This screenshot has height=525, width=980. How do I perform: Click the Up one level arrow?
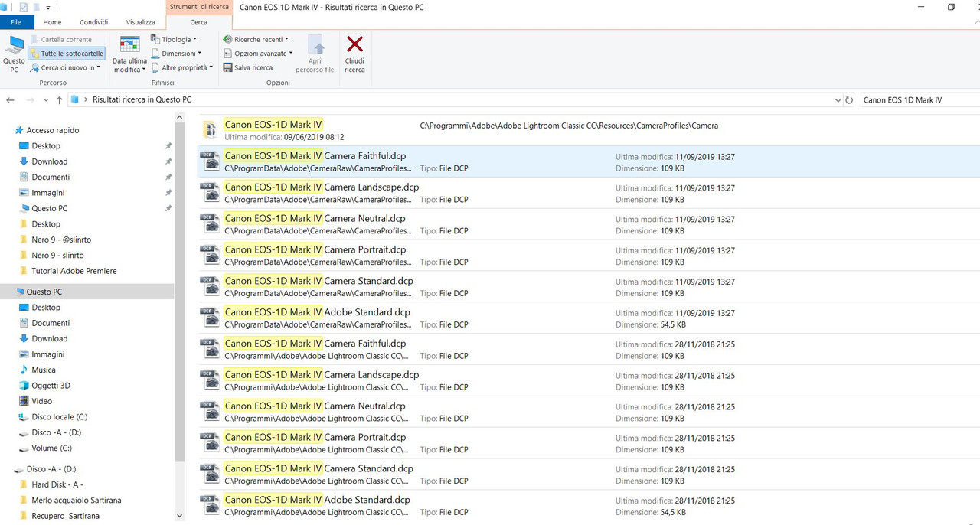click(60, 100)
